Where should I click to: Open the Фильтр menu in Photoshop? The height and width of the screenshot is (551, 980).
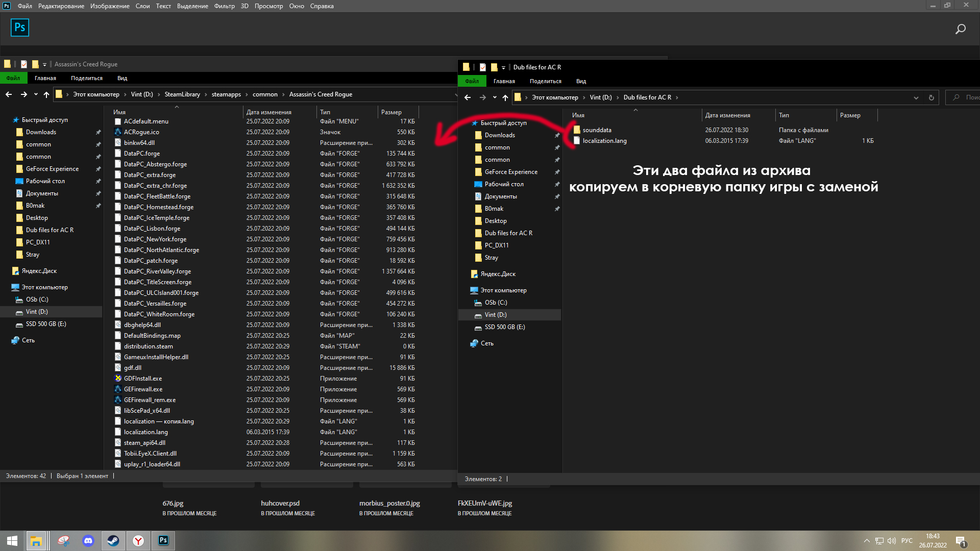[224, 6]
